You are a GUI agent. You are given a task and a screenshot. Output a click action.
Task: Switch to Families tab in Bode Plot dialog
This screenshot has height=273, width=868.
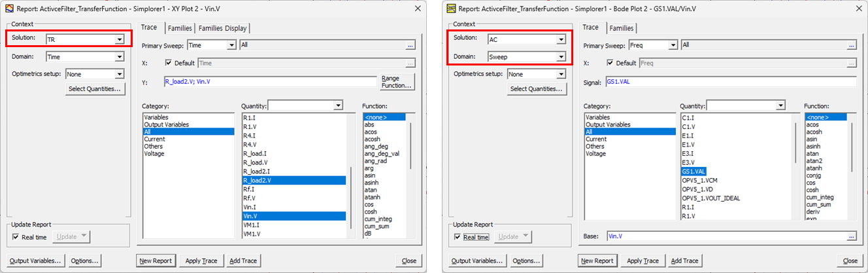[621, 28]
